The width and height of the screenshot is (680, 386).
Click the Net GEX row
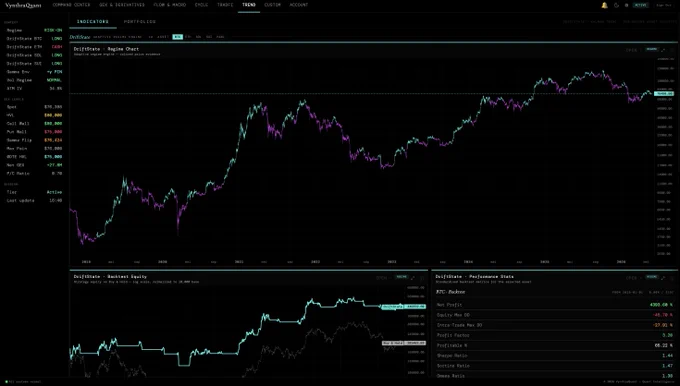click(34, 165)
